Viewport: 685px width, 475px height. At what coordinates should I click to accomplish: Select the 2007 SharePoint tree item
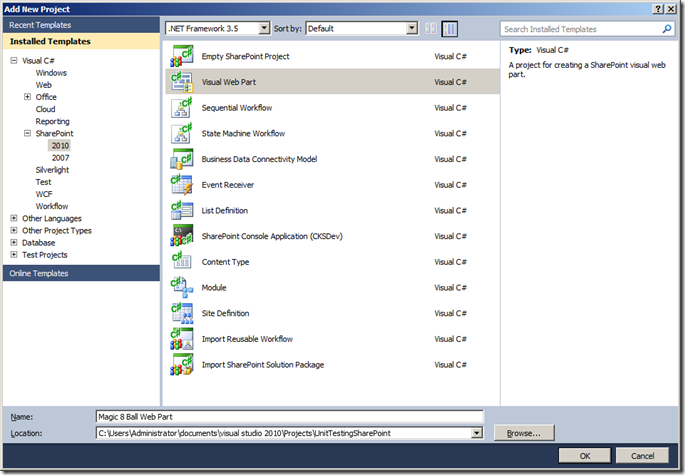click(x=60, y=158)
